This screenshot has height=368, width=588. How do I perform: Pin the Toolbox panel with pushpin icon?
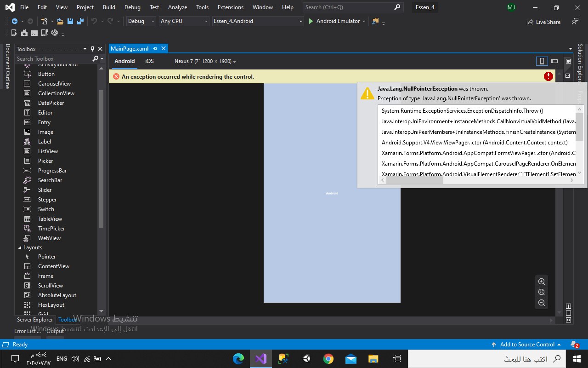(x=92, y=49)
